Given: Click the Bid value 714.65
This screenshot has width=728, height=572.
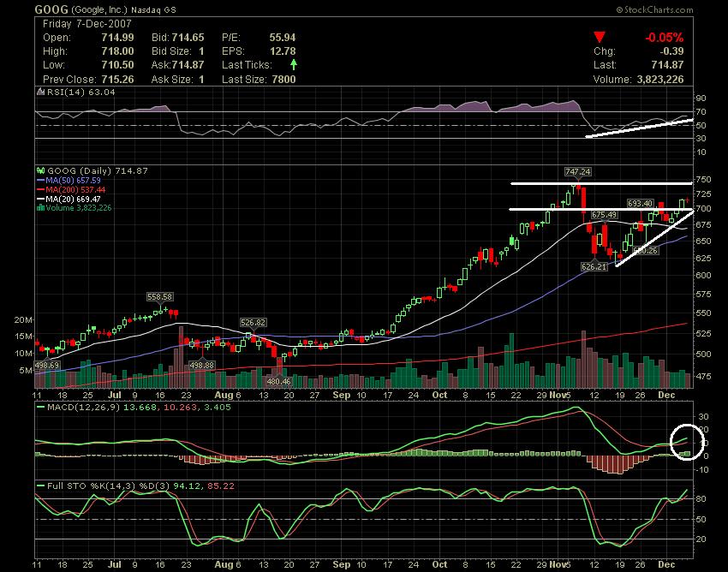Looking at the screenshot, I should click(x=188, y=38).
